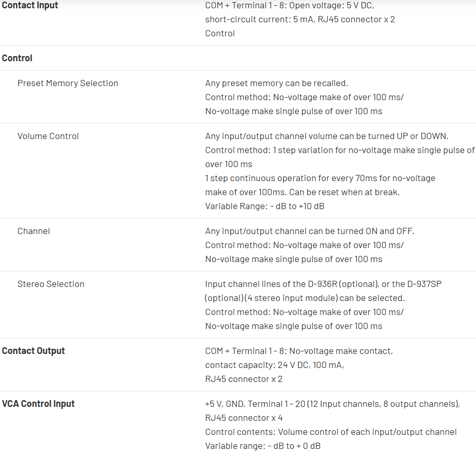
Task: Click the '+5 V, GND, Terminal 1 - 20' line
Action: [332, 404]
